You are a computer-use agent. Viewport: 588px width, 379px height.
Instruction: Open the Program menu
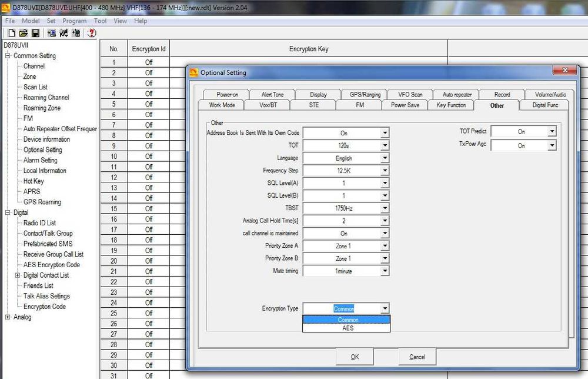pos(74,21)
